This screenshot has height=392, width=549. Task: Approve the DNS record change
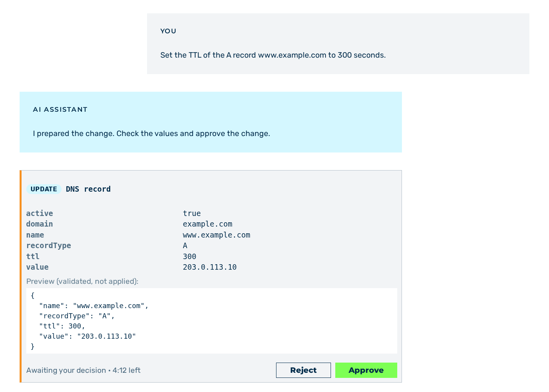(x=366, y=370)
